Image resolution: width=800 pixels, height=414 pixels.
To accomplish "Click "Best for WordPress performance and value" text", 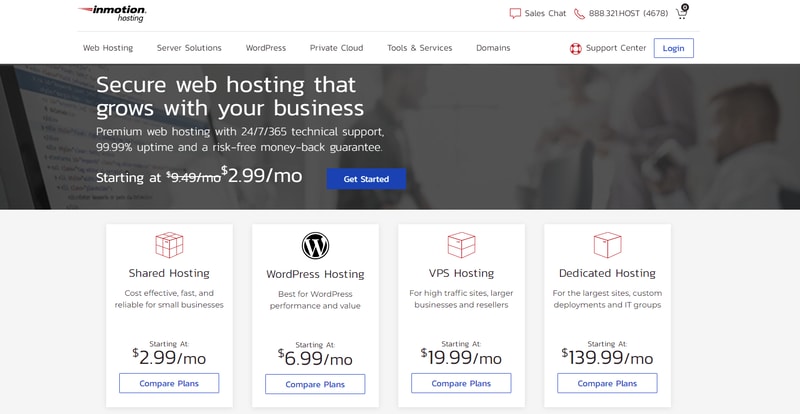I will (x=315, y=300).
